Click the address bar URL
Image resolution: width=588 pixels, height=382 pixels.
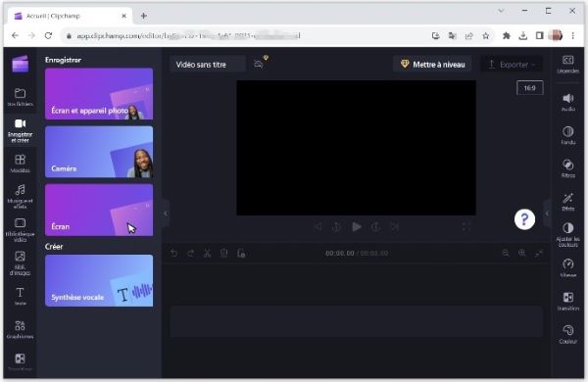point(188,36)
